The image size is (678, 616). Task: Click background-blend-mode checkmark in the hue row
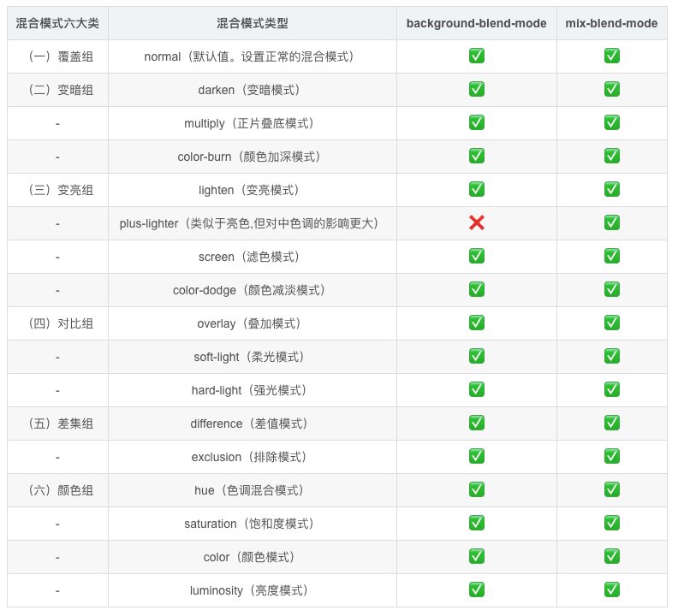point(477,489)
